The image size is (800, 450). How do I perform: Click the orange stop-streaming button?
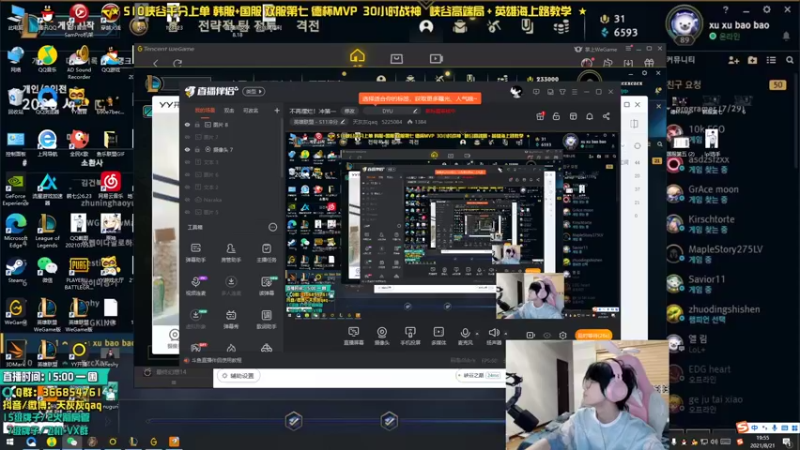(593, 335)
